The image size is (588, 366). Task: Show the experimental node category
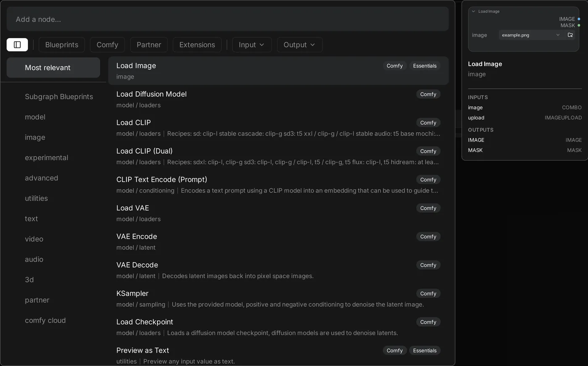click(46, 158)
